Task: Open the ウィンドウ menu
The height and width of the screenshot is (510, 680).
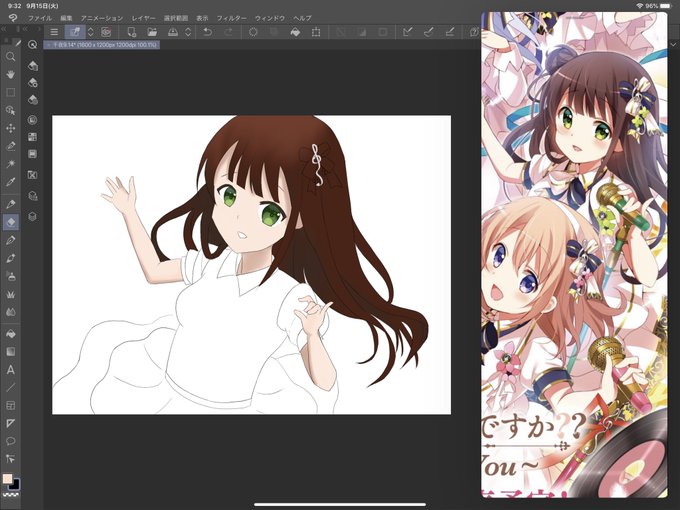Action: tap(270, 18)
